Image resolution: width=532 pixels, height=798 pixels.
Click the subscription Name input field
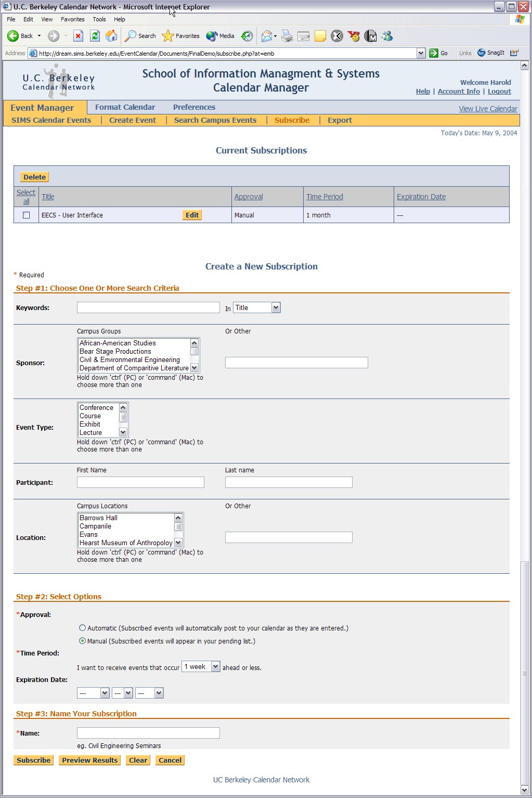148,733
